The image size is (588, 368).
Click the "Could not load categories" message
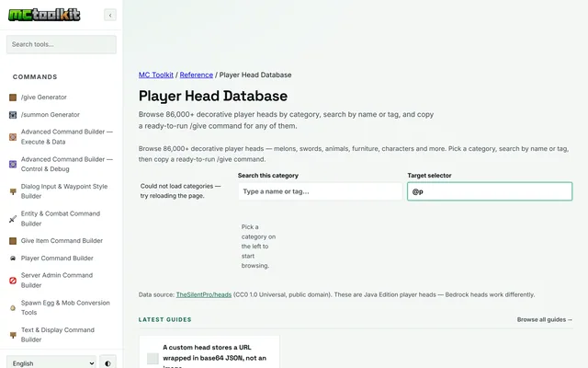181,190
